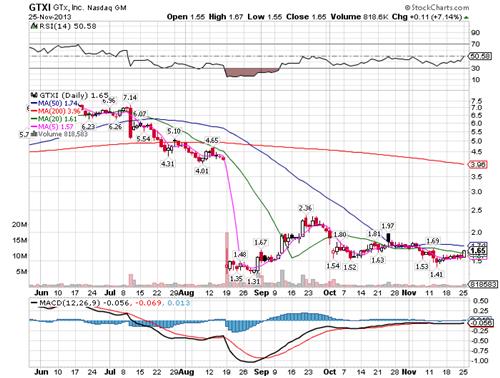Click the company name 'GTx, Inc.'
The width and height of the screenshot is (500, 378).
68,7
